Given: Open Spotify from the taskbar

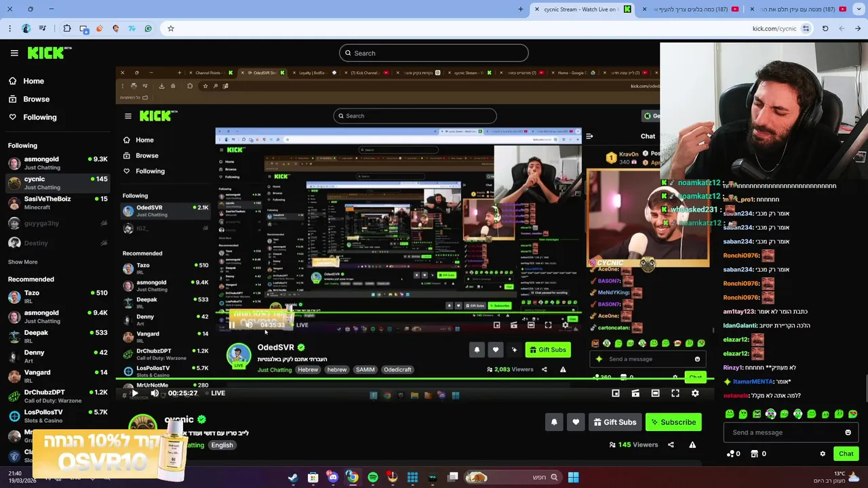Looking at the screenshot, I should (373, 477).
